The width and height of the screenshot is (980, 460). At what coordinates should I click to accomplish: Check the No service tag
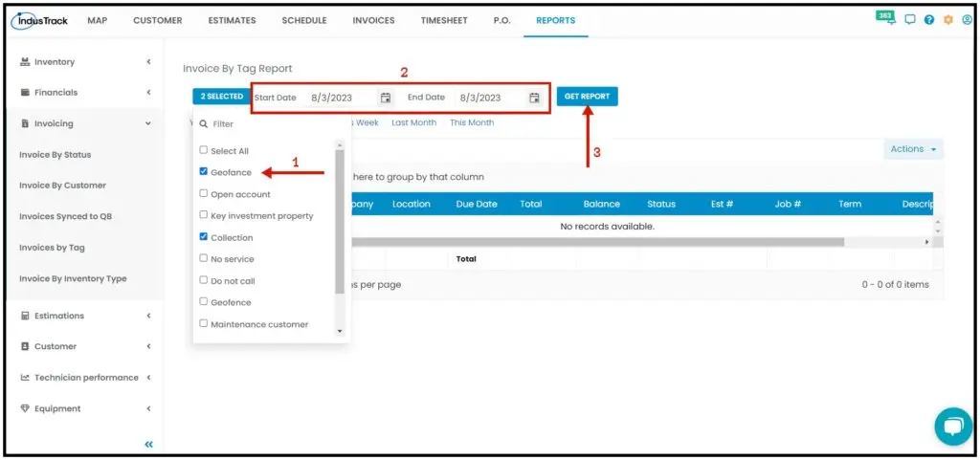coord(203,258)
